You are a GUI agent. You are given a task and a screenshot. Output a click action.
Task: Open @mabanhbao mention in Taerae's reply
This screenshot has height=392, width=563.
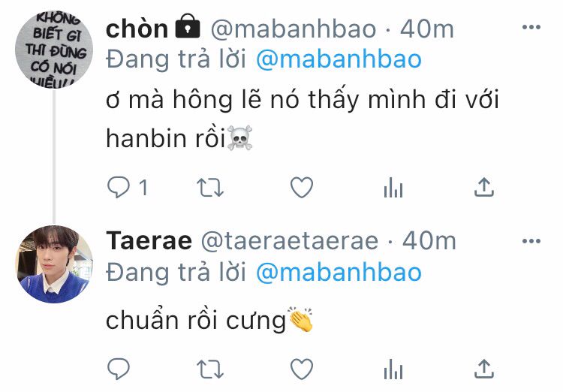[339, 273]
